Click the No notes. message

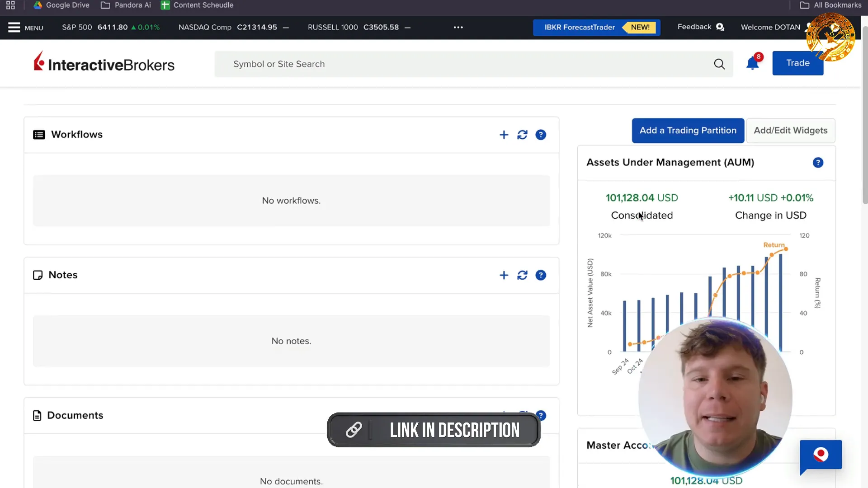coord(291,341)
